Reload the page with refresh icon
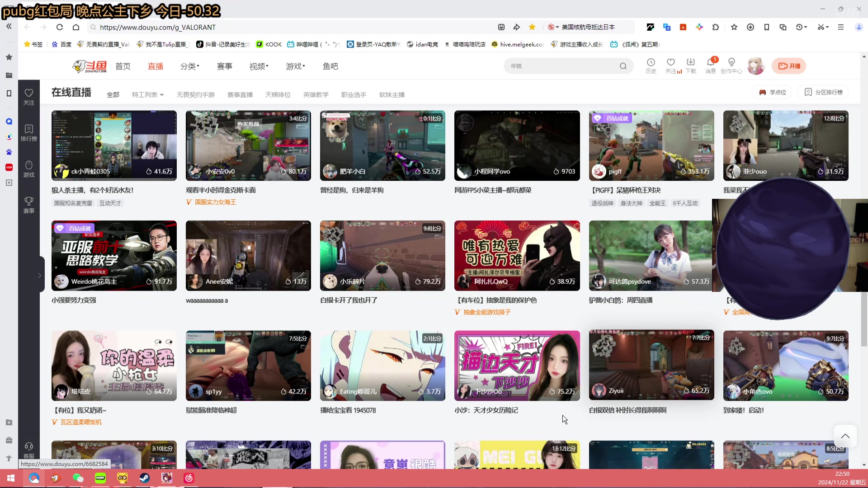Viewport: 868px width, 488px height. coord(60,27)
